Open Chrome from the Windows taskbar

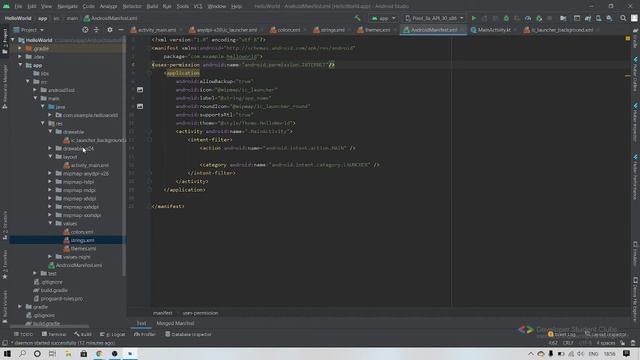point(99,353)
